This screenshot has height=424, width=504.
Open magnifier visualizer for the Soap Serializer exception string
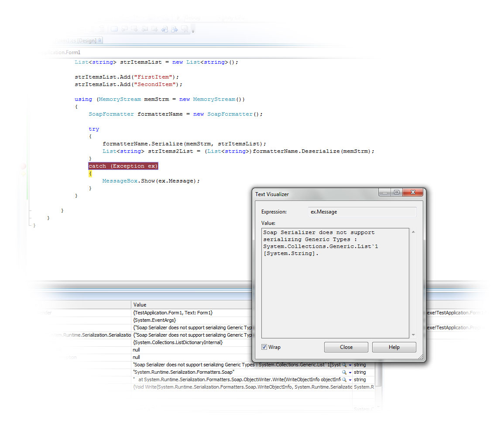[344, 365]
